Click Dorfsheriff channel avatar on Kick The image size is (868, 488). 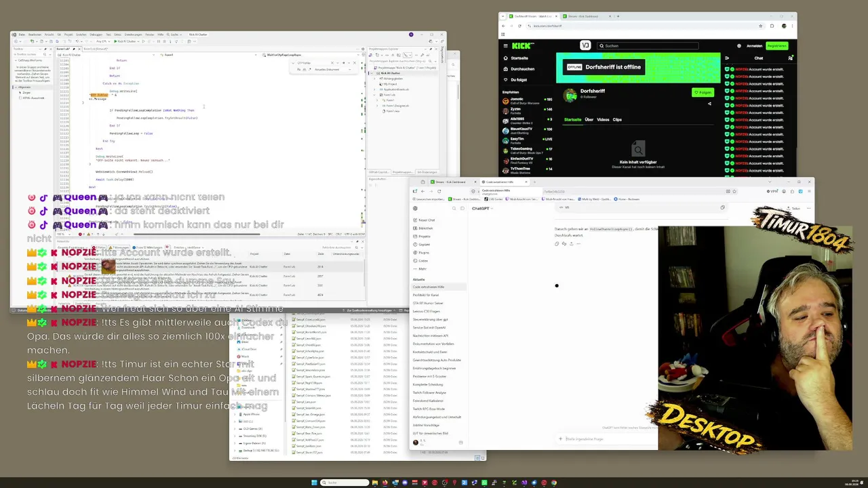click(570, 95)
